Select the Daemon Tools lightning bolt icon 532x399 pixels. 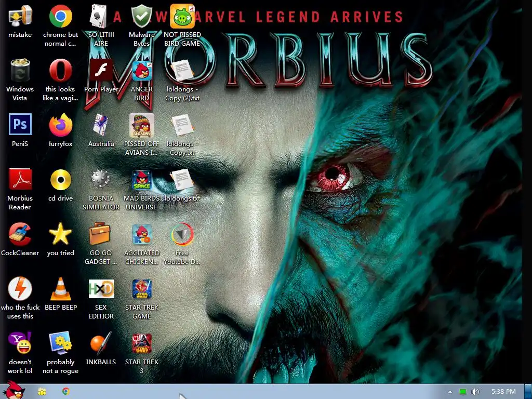click(20, 288)
